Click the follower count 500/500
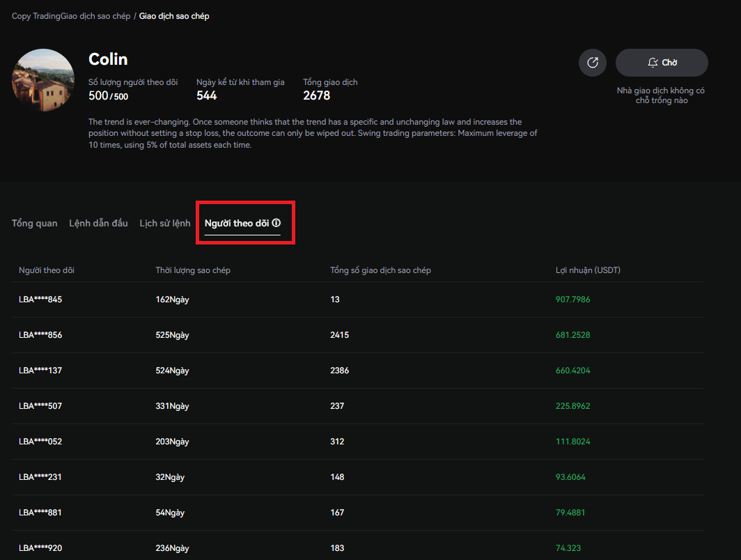 (x=109, y=96)
